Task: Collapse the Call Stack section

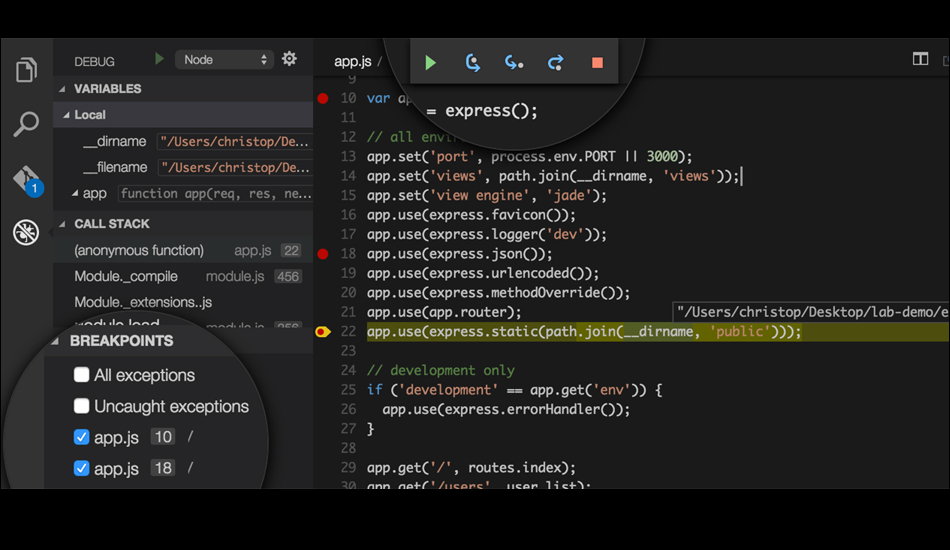Action: pos(62,224)
